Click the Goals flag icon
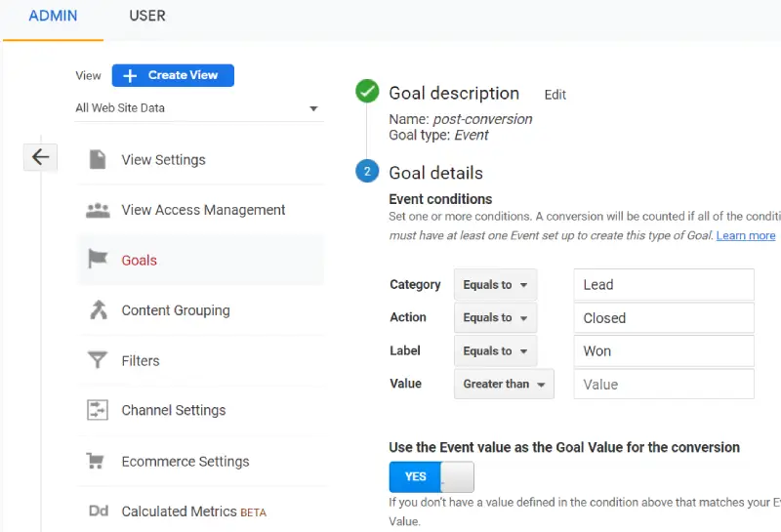The height and width of the screenshot is (532, 781). click(98, 259)
